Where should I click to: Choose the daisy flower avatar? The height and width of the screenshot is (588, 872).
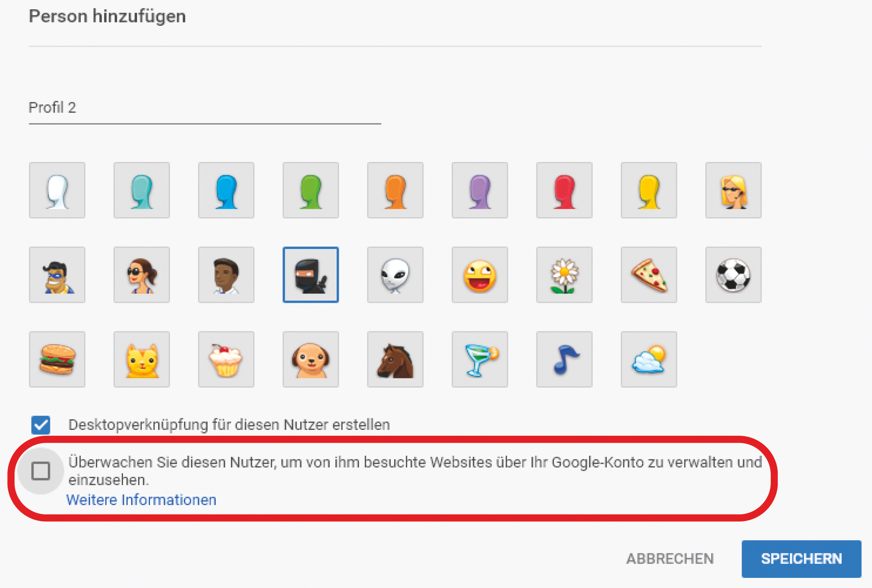[x=564, y=275]
